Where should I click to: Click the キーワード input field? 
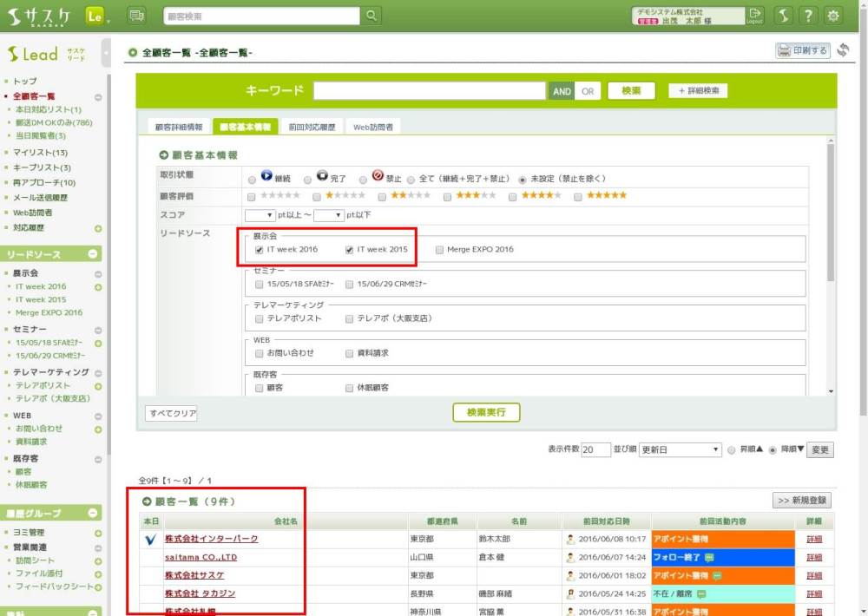click(x=429, y=91)
